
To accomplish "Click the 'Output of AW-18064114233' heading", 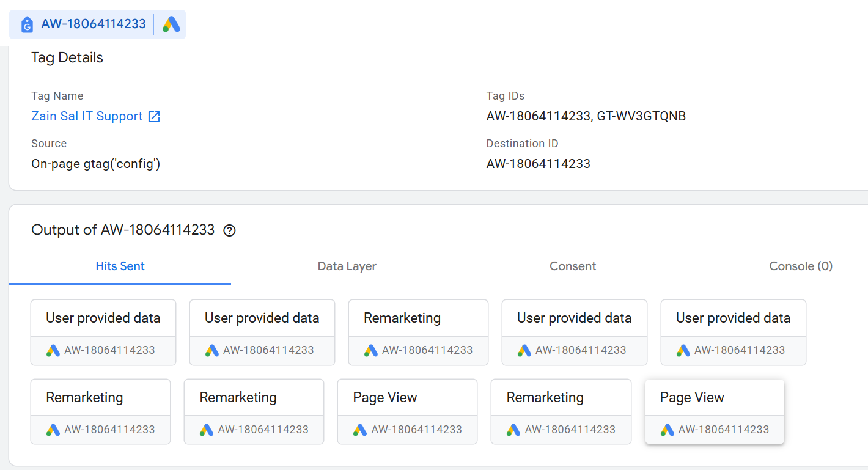I will point(123,230).
